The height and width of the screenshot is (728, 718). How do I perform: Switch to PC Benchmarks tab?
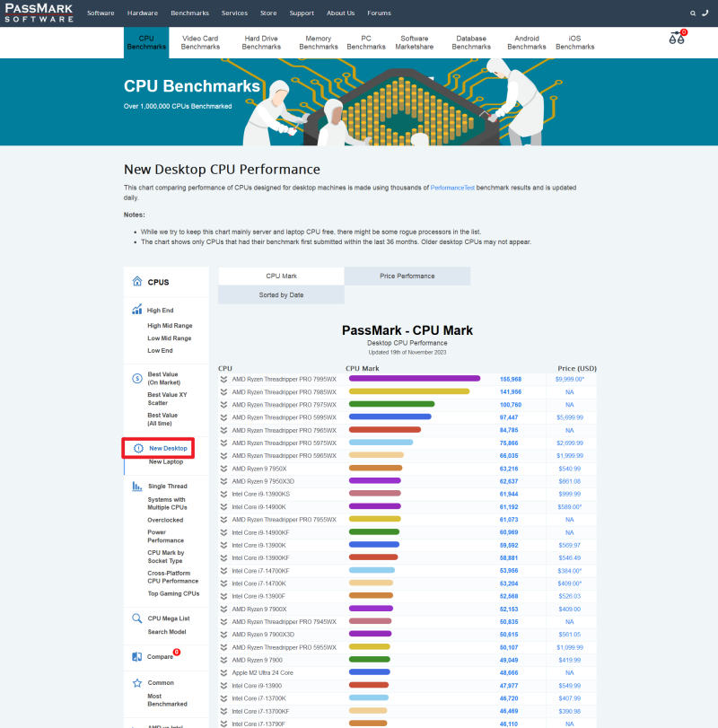pyautogui.click(x=366, y=43)
